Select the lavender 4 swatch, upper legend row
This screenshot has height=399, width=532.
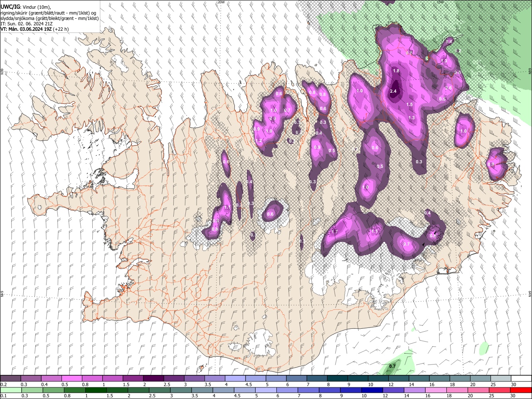tap(235, 379)
